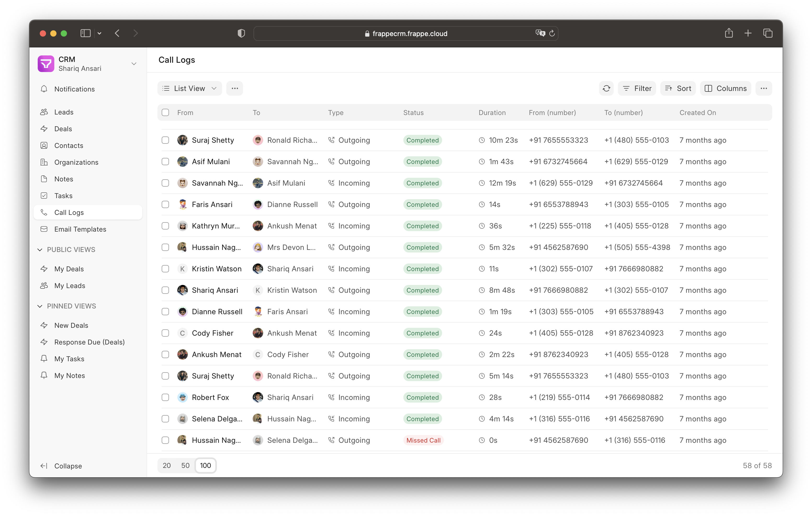Click the browser reload page icon
Viewport: 812px width, 516px height.
tap(552, 33)
